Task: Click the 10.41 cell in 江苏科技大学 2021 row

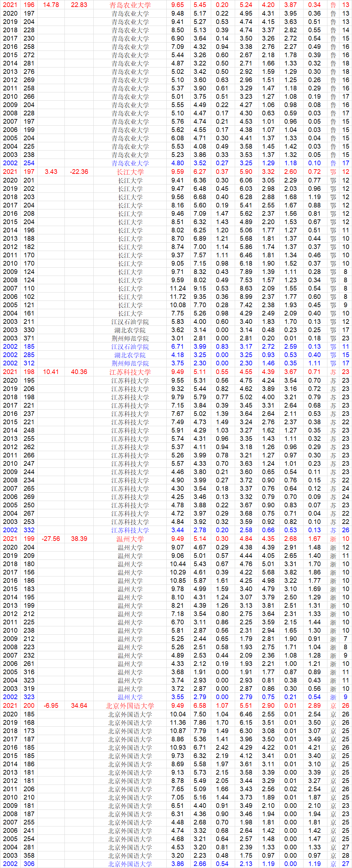Action: (x=51, y=372)
